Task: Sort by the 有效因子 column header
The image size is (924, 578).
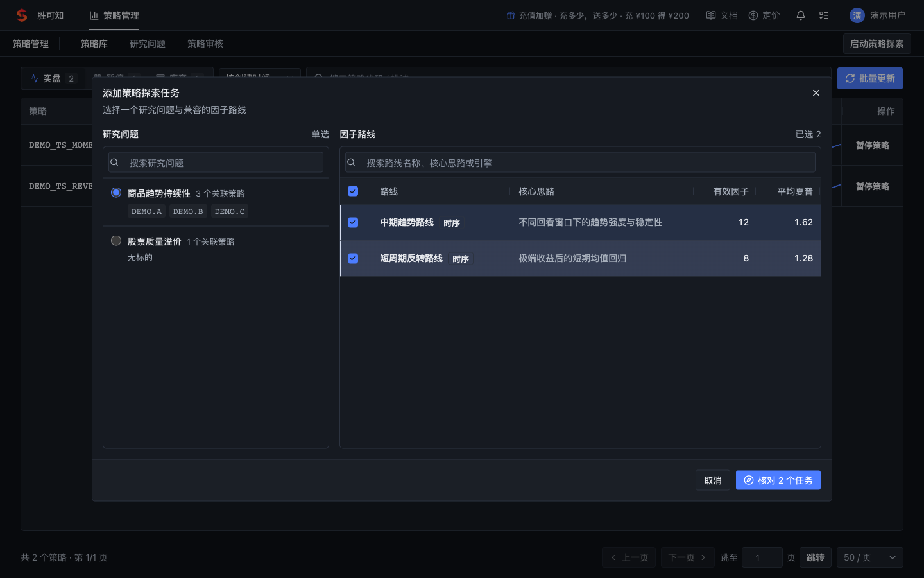Action: pos(730,191)
